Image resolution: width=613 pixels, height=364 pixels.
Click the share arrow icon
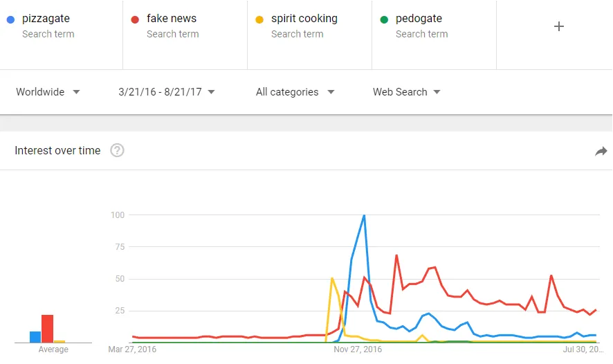[x=601, y=151]
